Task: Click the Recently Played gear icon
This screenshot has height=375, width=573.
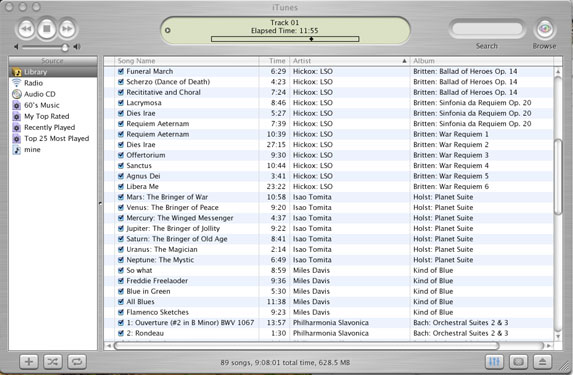Action: point(16,127)
